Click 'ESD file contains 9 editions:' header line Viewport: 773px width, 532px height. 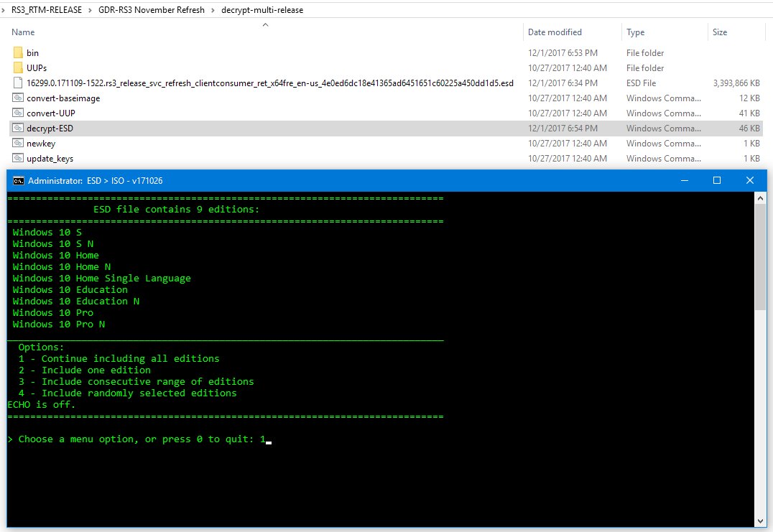point(177,210)
